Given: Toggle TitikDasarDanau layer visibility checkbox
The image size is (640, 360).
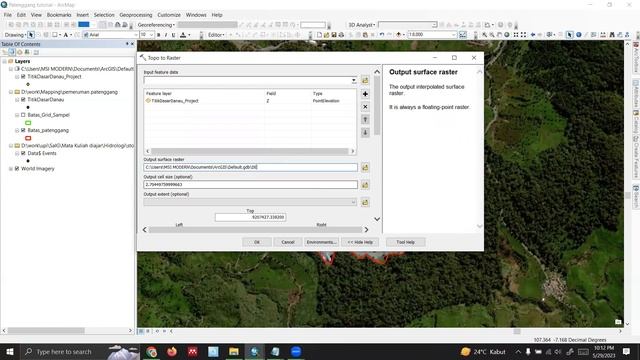Looking at the screenshot, I should tap(23, 100).
